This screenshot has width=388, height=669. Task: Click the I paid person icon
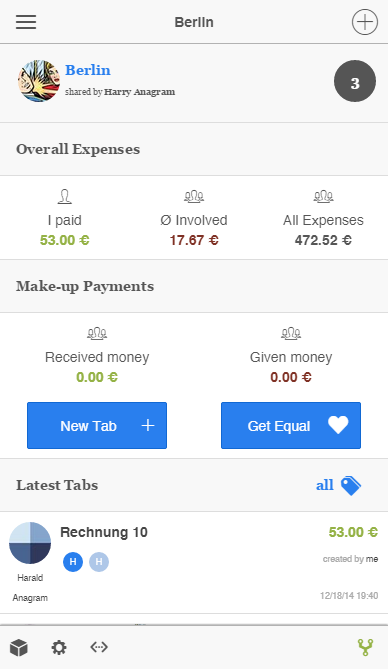click(x=64, y=197)
